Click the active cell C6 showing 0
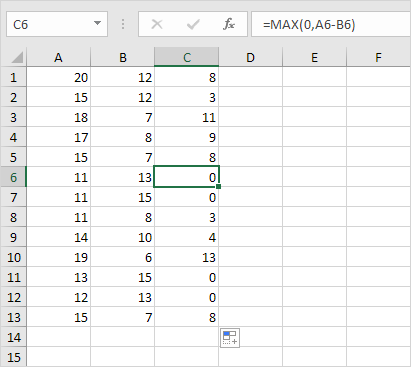Viewport: 411px width, 367px height. pyautogui.click(x=186, y=177)
